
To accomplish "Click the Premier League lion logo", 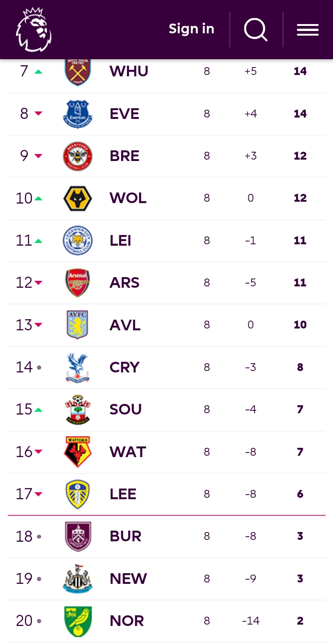I will tap(33, 30).
